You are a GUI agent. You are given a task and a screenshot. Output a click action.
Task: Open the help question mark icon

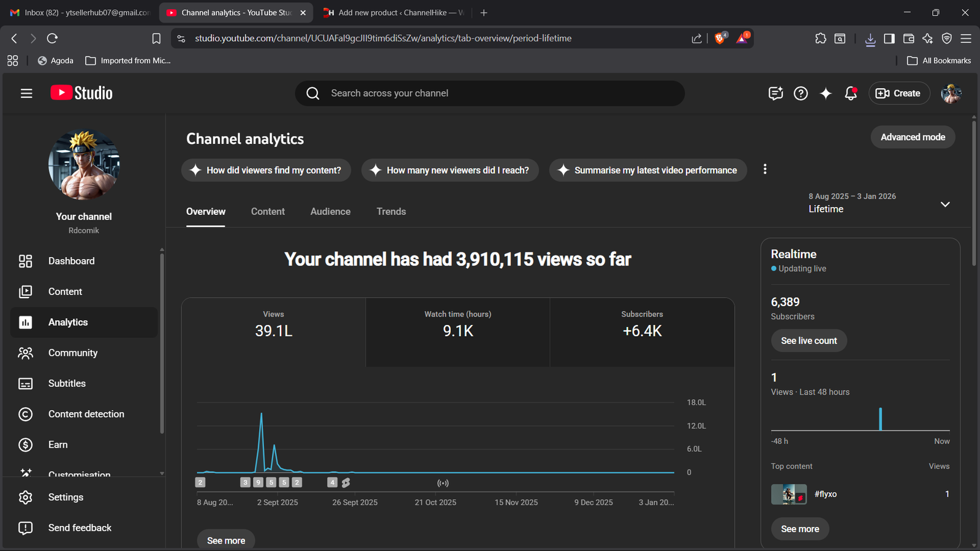pyautogui.click(x=801, y=93)
